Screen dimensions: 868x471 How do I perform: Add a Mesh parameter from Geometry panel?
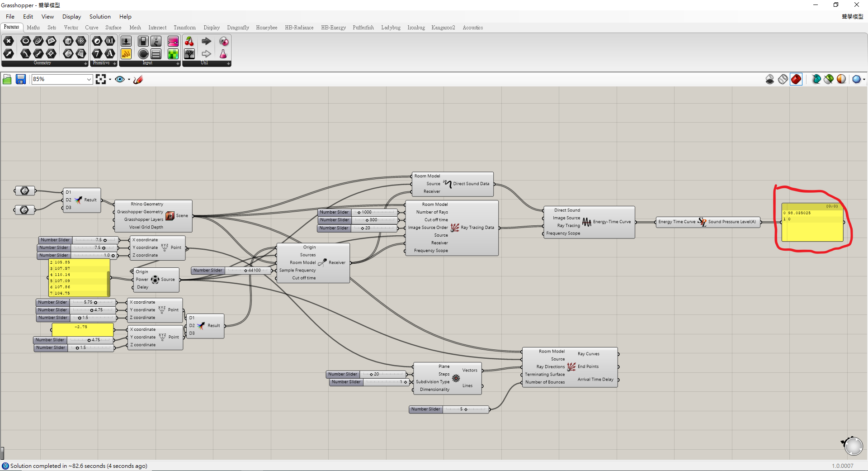81,41
